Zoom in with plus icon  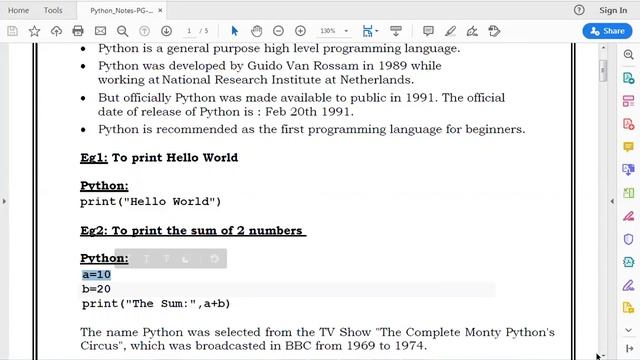pos(300,31)
